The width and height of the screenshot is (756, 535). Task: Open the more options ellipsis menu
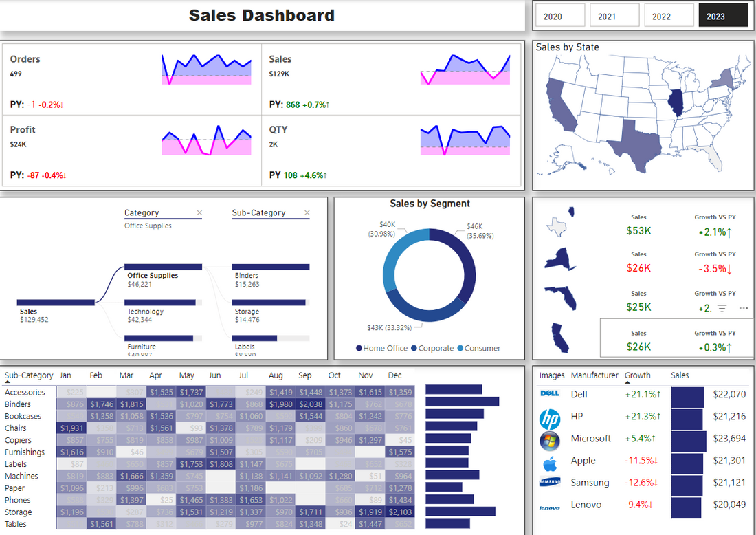pyautogui.click(x=743, y=308)
